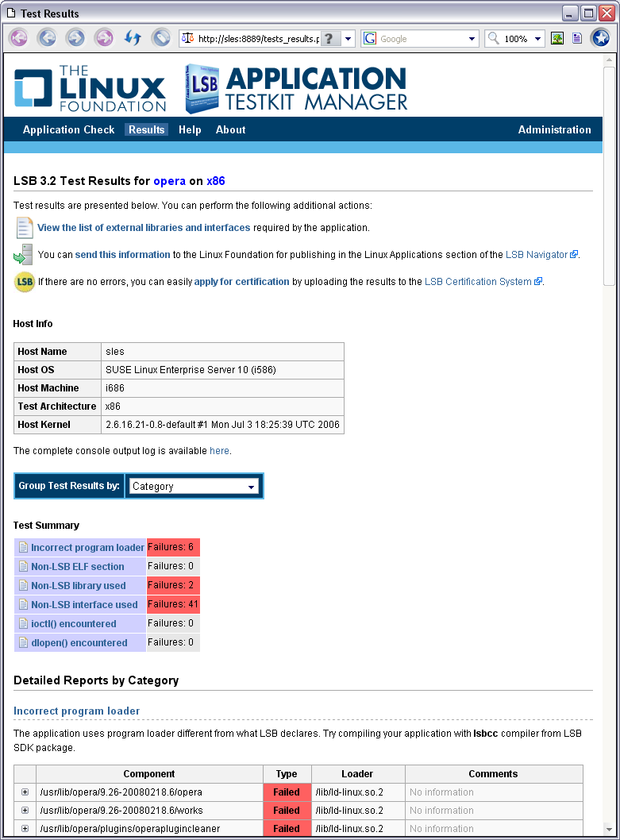
Task: Click the browser Back navigation button
Action: [47, 38]
